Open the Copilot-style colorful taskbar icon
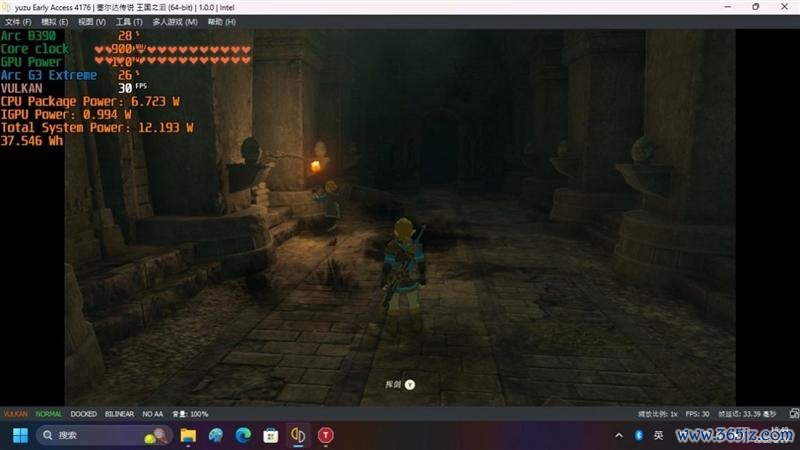Image resolution: width=800 pixels, height=450 pixels. pyautogui.click(x=216, y=435)
